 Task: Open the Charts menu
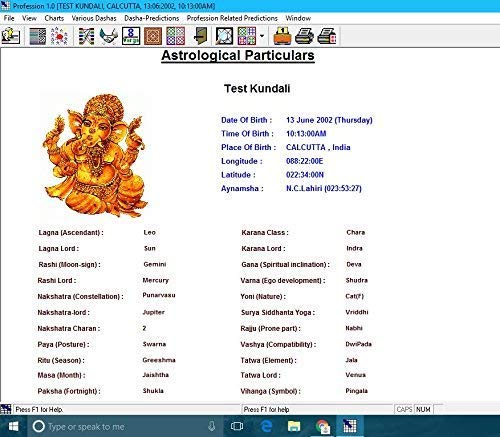[x=54, y=18]
